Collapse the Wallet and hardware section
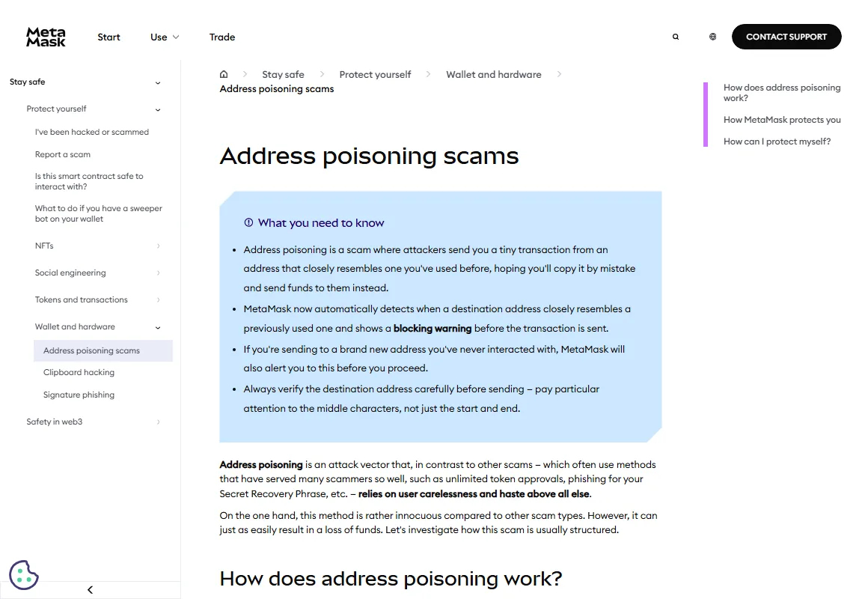The image size is (868, 599). 158,327
